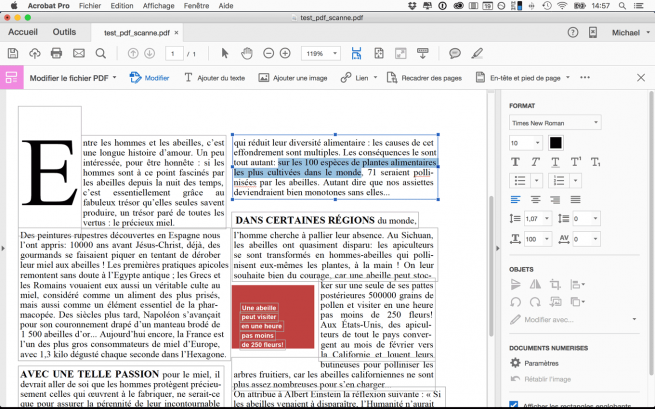Zoom in with plus icon
This screenshot has width=655, height=409.
click(x=285, y=53)
